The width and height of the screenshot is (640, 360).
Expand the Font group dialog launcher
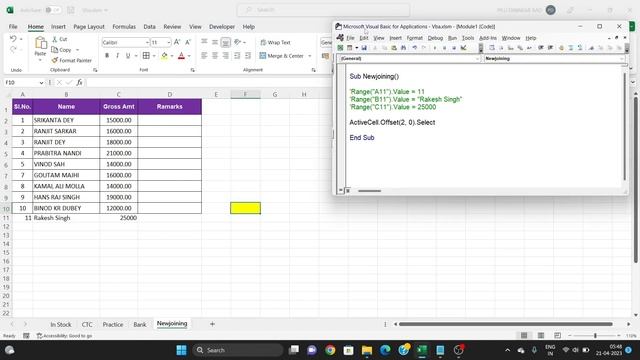coord(192,70)
